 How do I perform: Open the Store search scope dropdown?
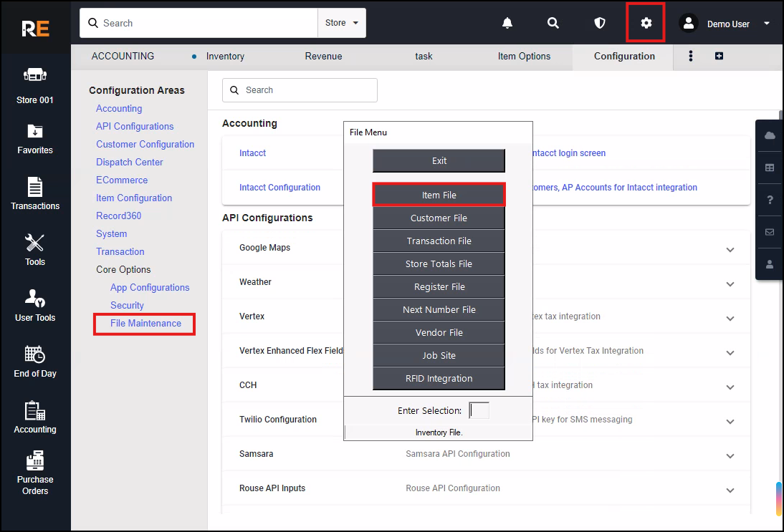pyautogui.click(x=342, y=23)
